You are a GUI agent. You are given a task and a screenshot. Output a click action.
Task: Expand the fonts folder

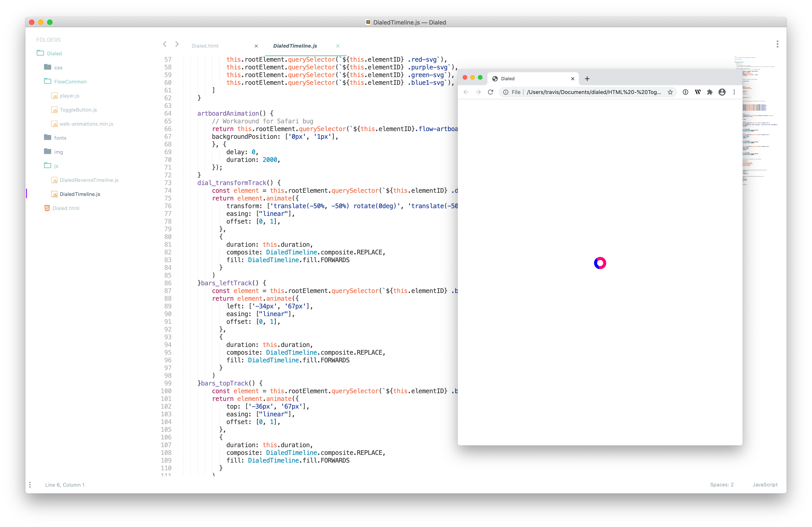(x=60, y=138)
